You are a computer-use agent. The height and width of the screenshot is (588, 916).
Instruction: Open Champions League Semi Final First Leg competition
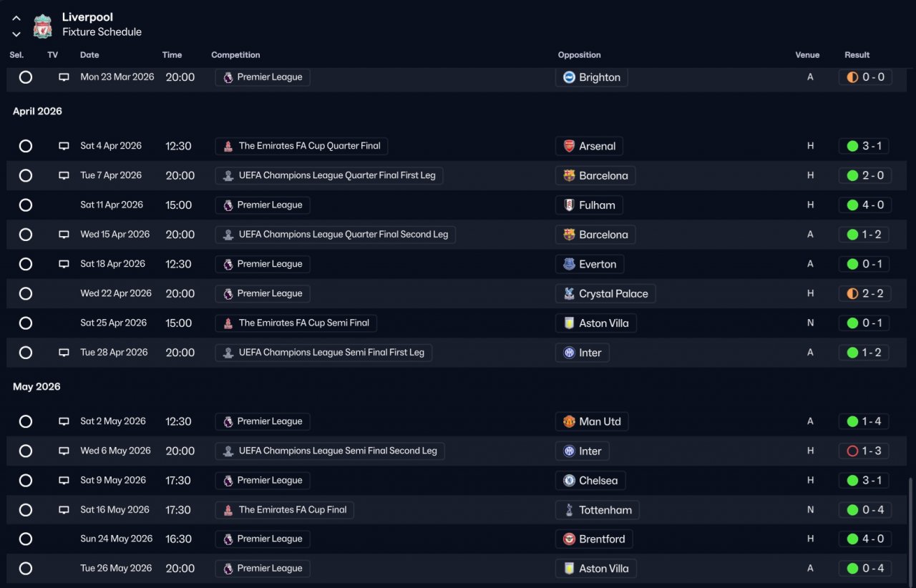[323, 353]
